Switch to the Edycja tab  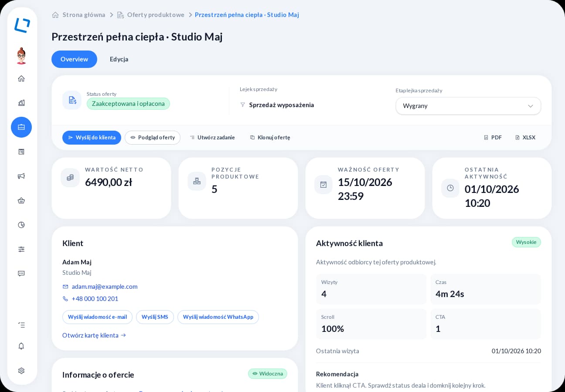pos(119,59)
